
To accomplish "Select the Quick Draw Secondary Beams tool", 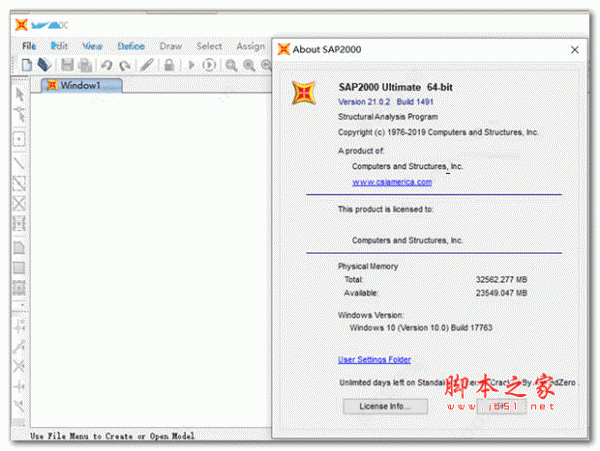I will (x=19, y=223).
